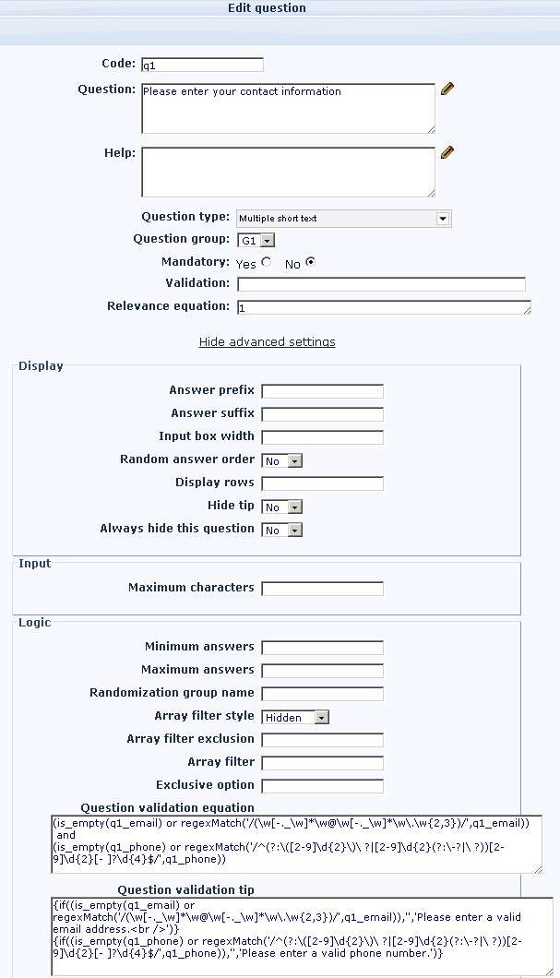The image size is (560, 978).
Task: Focus the Answer prefix field
Action: click(x=322, y=391)
